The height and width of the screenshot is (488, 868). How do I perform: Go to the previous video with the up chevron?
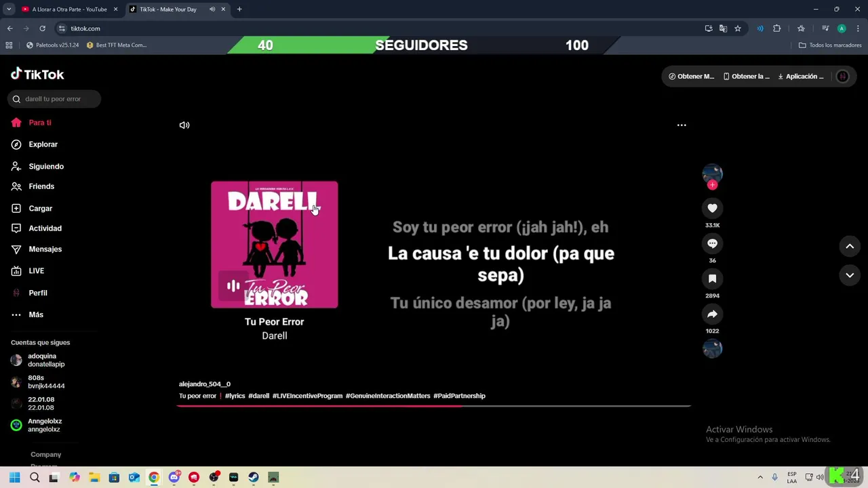point(850,247)
